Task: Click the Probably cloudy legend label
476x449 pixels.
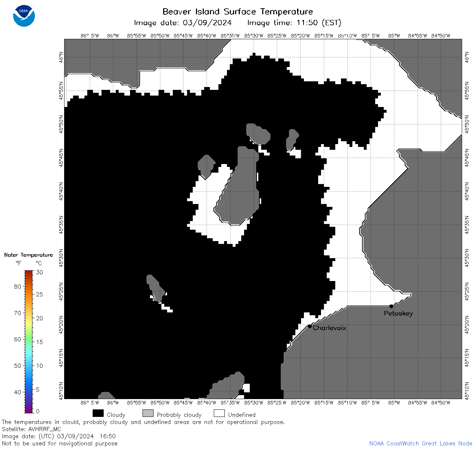Action: (x=179, y=415)
